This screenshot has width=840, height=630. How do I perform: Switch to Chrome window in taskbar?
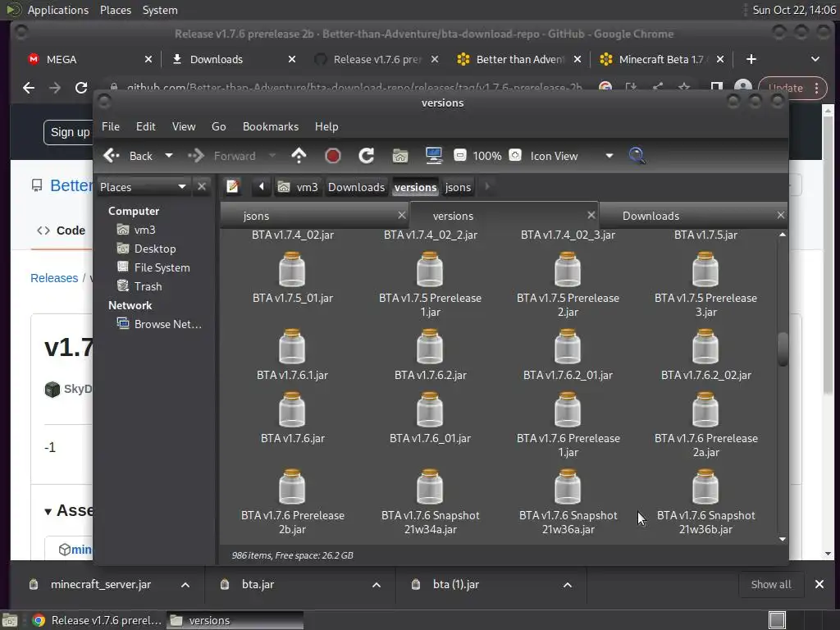click(98, 620)
